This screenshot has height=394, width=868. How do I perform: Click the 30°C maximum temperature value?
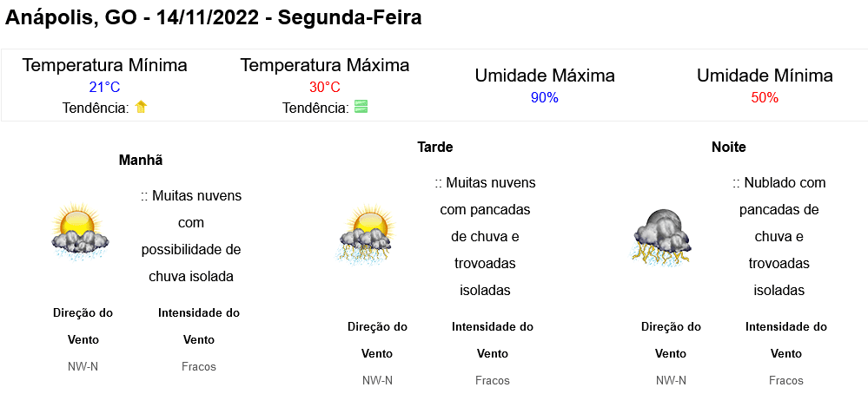[x=325, y=88]
